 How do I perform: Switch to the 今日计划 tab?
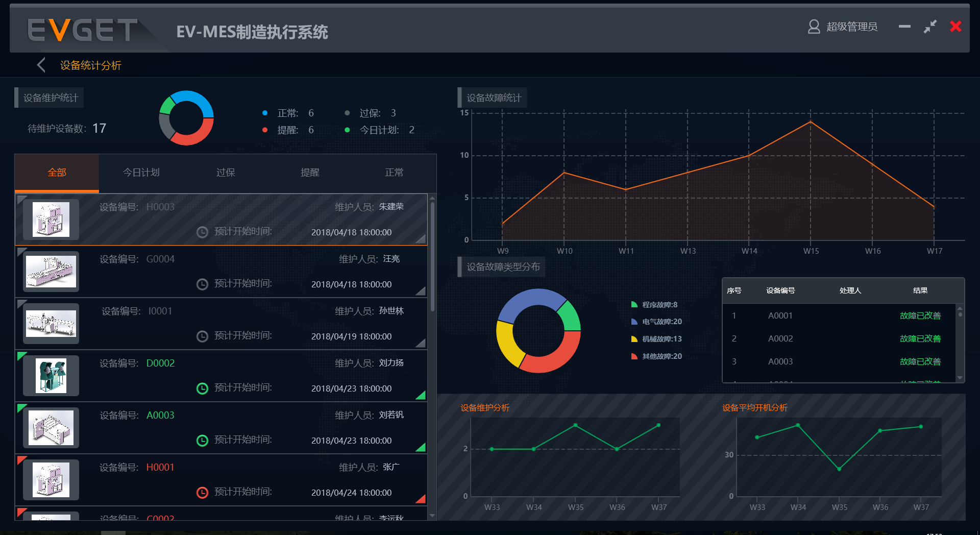140,173
